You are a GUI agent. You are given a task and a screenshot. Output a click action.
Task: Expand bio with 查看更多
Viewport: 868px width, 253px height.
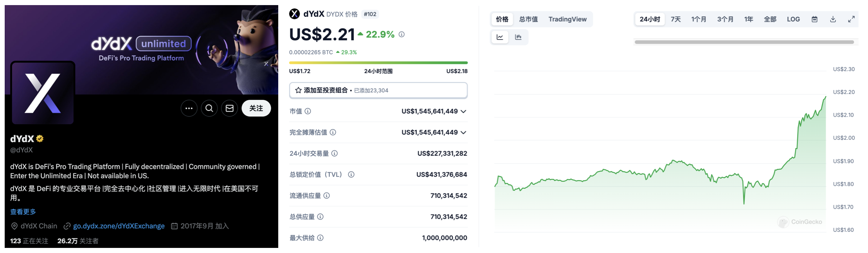coord(23,212)
